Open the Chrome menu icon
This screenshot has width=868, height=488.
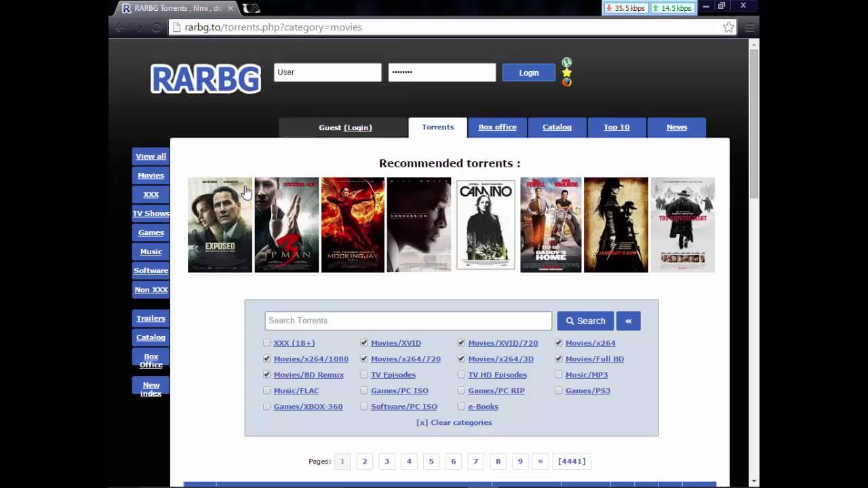(x=749, y=27)
